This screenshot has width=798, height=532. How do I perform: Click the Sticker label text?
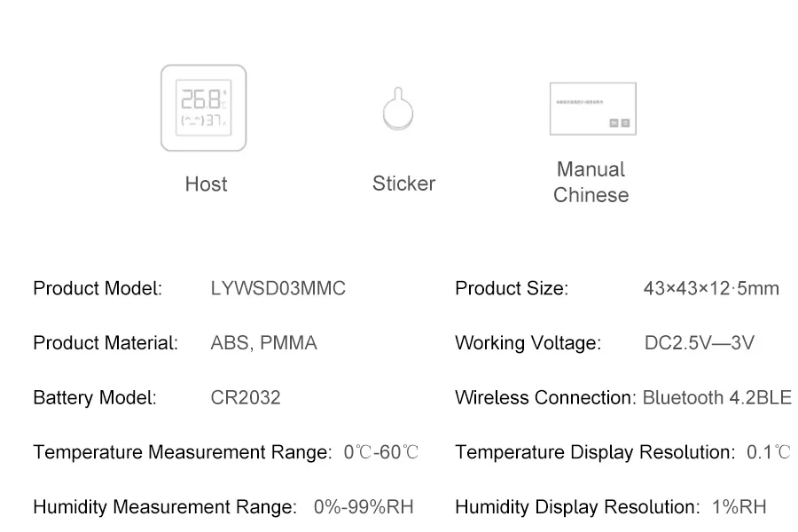(403, 184)
